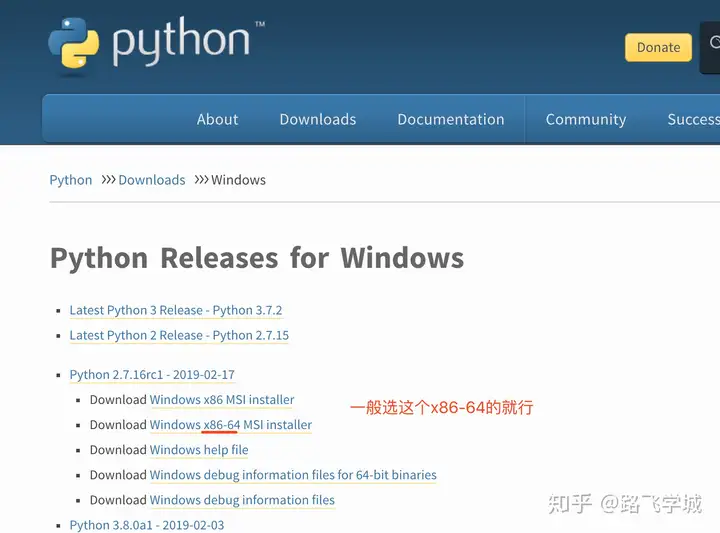This screenshot has width=720, height=533.
Task: Download debug information files for 64-bit binaries
Action: coord(293,475)
